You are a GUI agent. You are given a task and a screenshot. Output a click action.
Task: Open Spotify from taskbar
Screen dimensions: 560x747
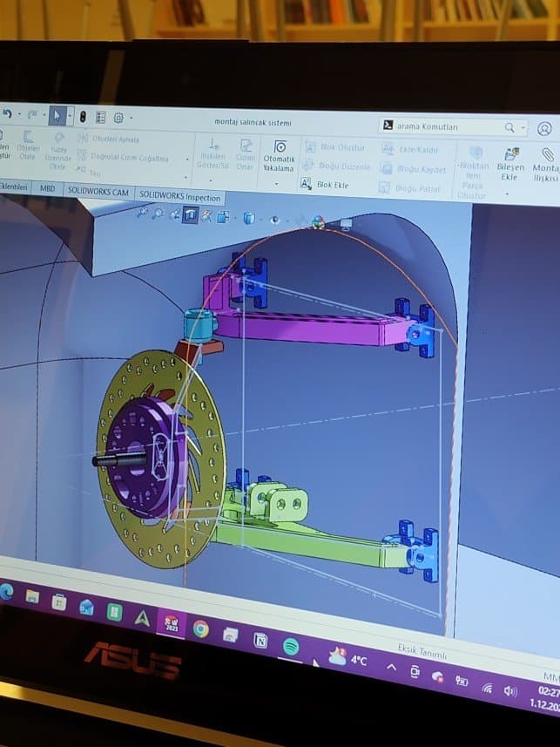(291, 647)
